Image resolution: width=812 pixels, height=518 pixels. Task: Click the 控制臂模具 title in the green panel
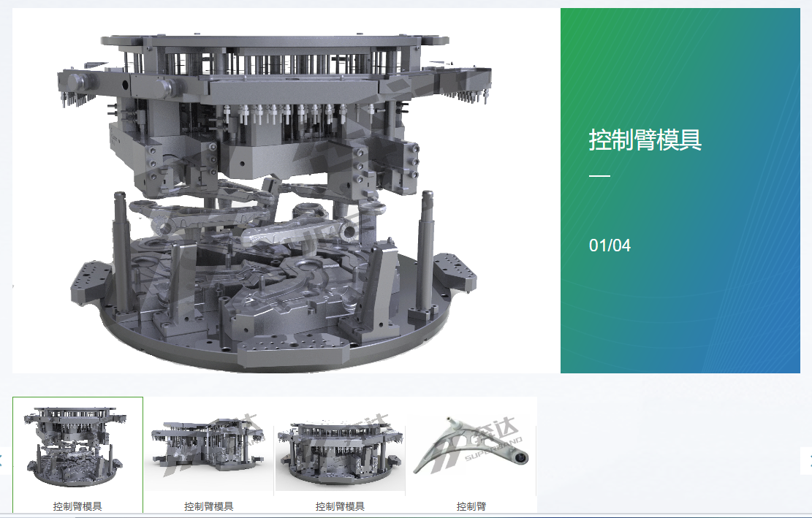[x=645, y=140]
